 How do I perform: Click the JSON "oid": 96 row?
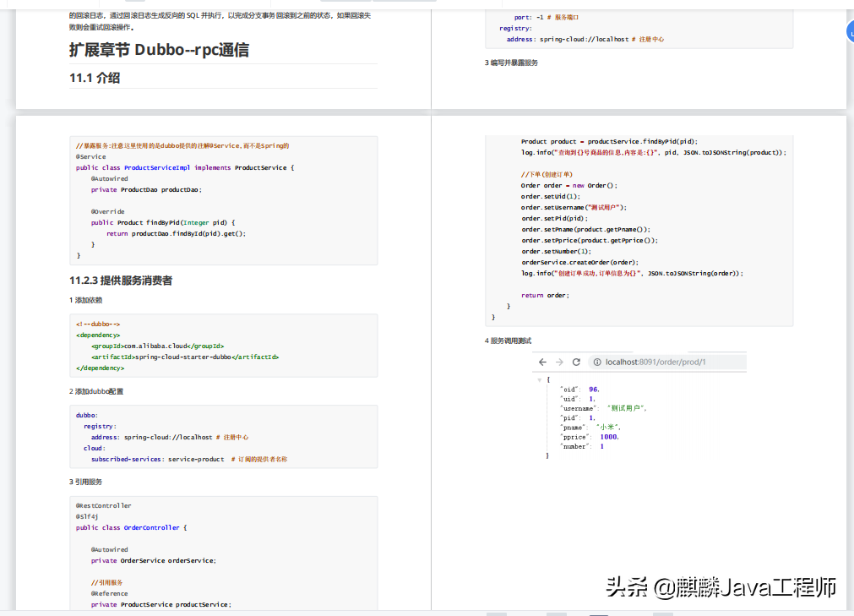tap(580, 390)
